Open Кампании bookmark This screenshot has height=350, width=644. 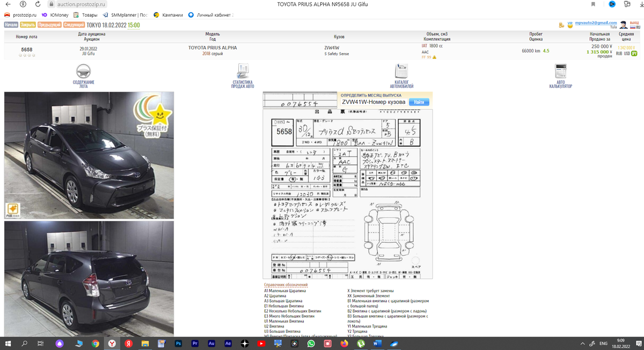click(x=168, y=15)
